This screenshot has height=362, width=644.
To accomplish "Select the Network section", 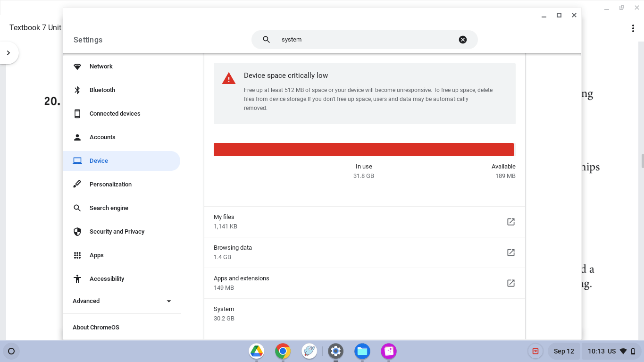I will click(101, 66).
